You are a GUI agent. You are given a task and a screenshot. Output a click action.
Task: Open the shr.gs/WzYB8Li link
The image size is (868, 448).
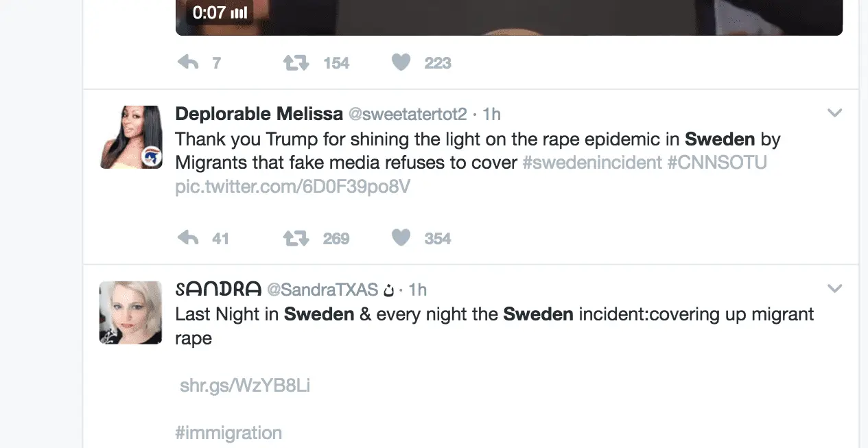(245, 386)
